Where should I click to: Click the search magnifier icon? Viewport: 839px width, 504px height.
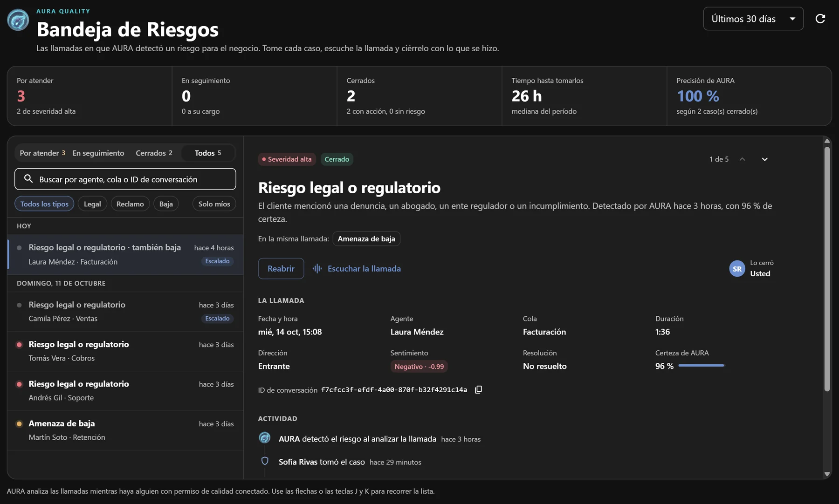[28, 179]
